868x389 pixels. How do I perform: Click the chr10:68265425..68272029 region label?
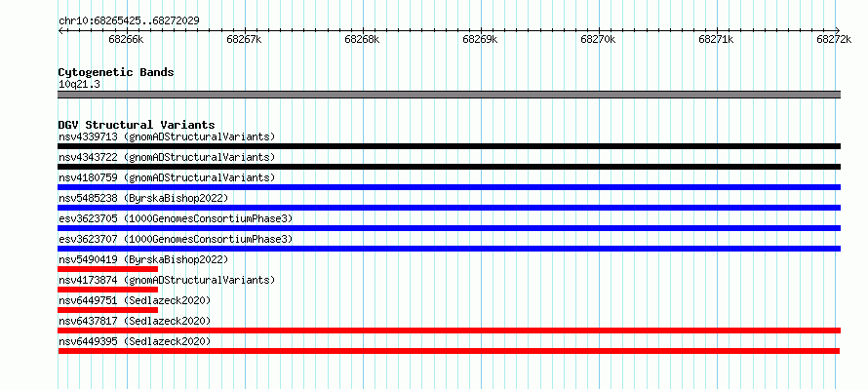coord(129,21)
